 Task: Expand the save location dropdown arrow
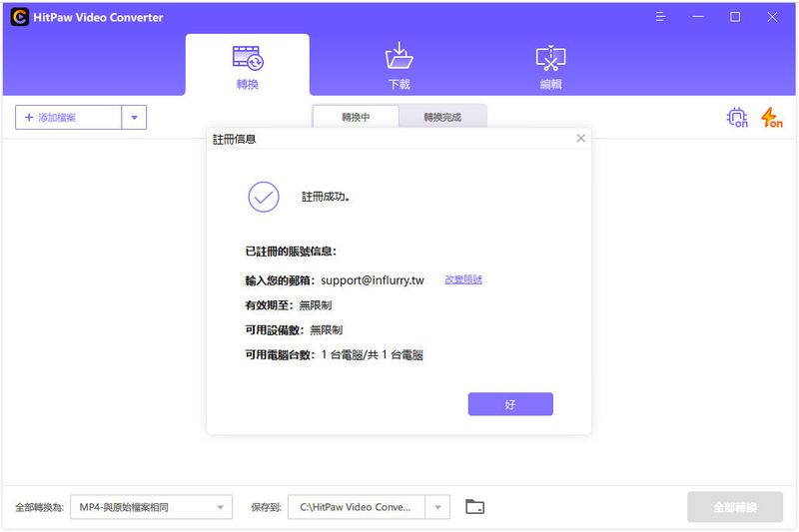pyautogui.click(x=437, y=507)
